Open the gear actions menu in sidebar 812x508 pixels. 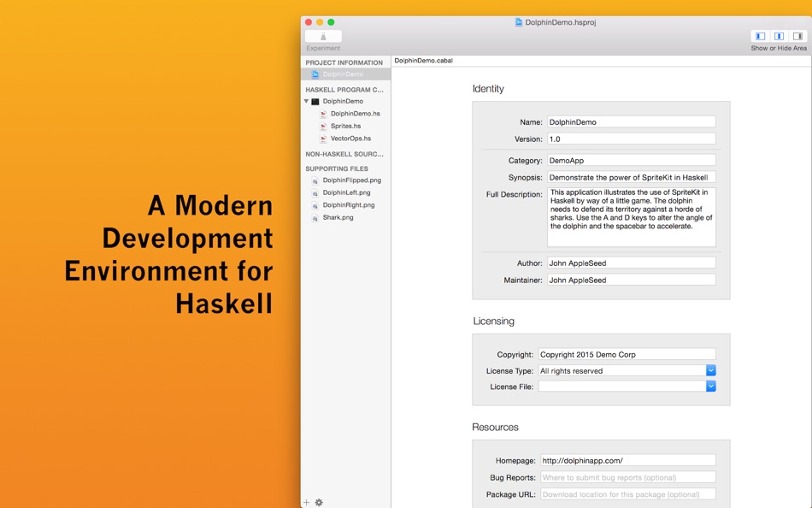pyautogui.click(x=319, y=502)
